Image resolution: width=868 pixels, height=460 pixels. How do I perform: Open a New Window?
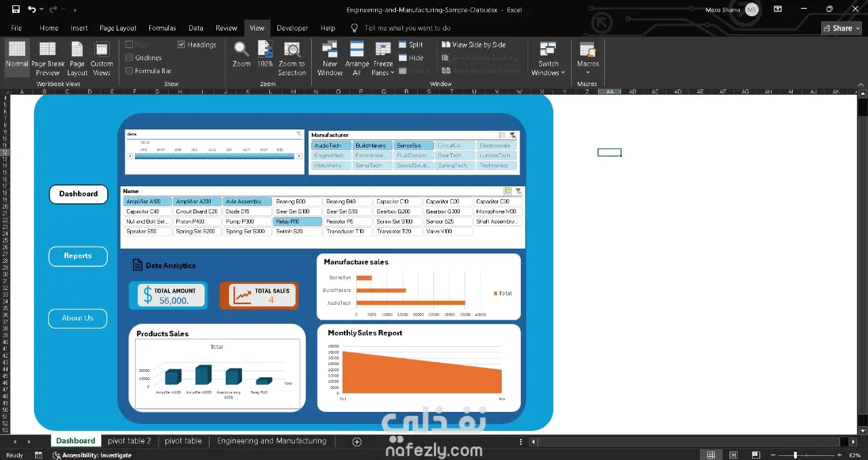point(330,58)
